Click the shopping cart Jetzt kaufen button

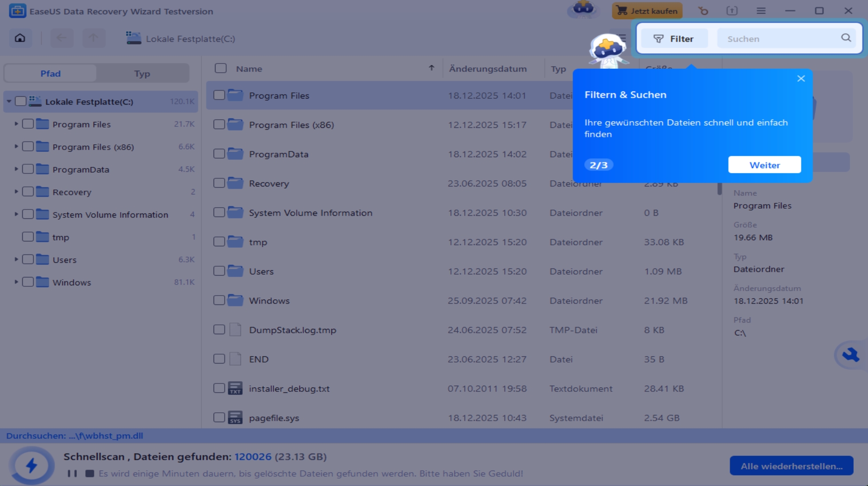(647, 11)
